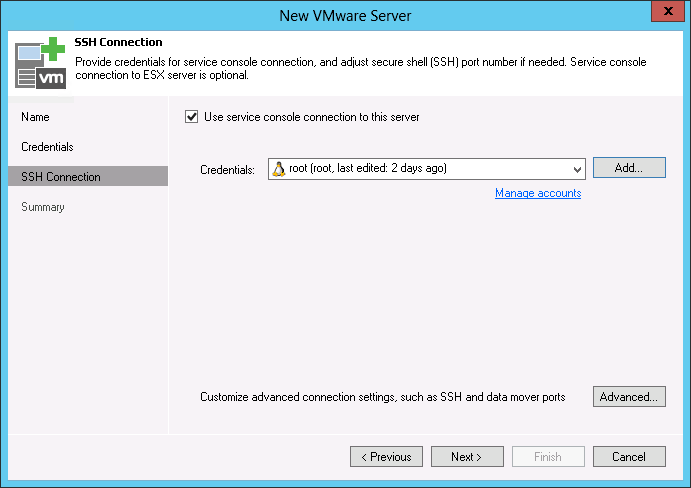Disable service console connection checkbox
Screen dimensions: 691x488
pyautogui.click(x=192, y=117)
